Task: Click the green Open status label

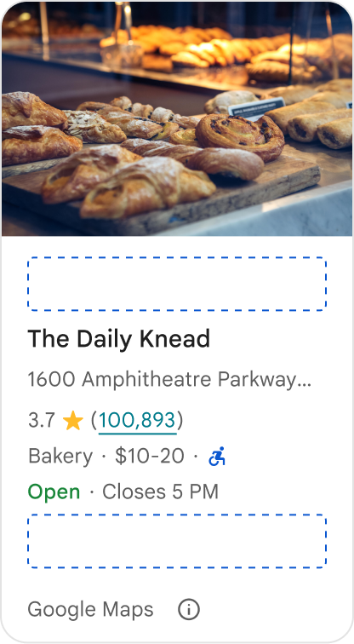Action: 54,492
